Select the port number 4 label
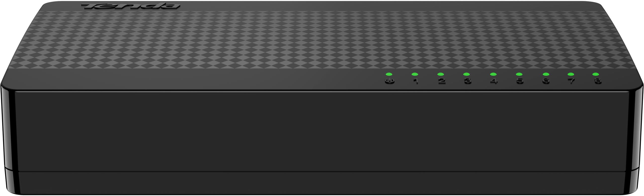This screenshot has height=196, width=644. coord(494,81)
